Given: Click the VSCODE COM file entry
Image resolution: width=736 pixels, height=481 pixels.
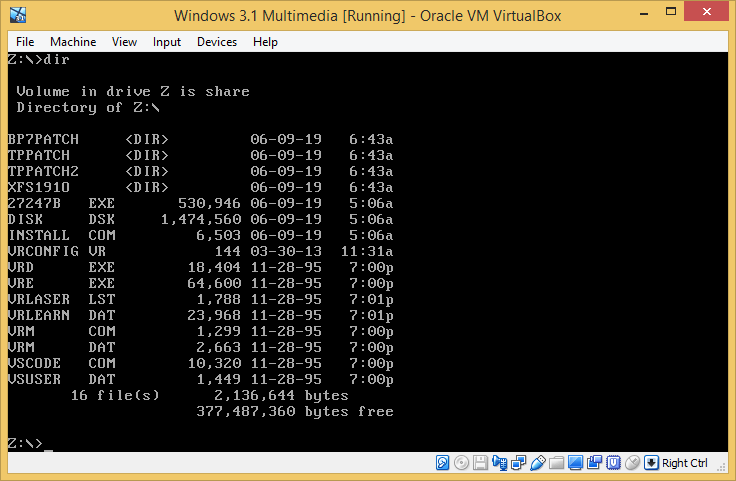Looking at the screenshot, I should tap(200, 363).
